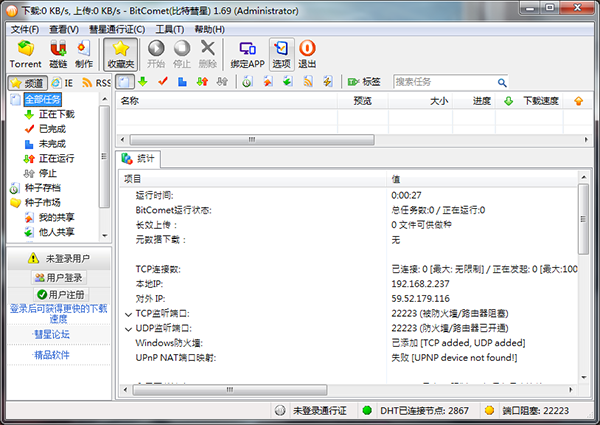Click the 用户登录 button

[58, 277]
